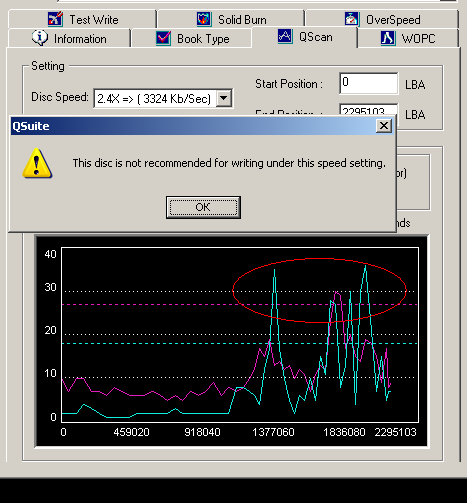Switch to the Test Write tab label
This screenshot has width=467, height=503.
(x=94, y=20)
